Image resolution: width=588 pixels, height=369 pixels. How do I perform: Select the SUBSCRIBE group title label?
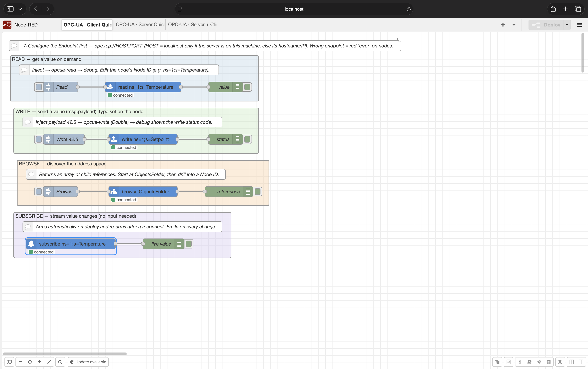tap(76, 216)
